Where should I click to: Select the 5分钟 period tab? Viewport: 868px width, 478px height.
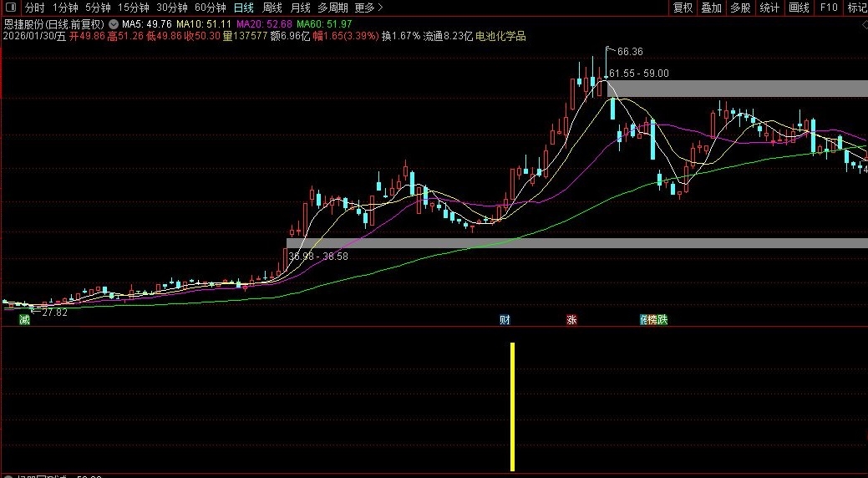[98, 8]
